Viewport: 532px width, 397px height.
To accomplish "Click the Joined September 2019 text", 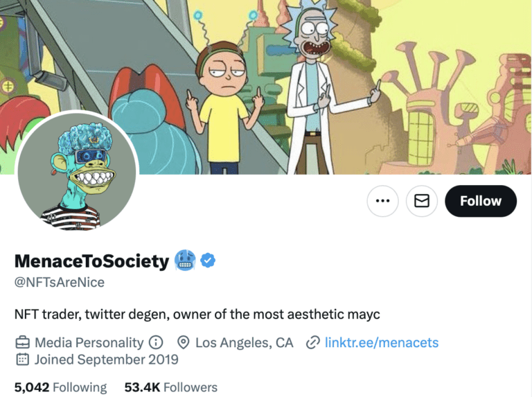I will pyautogui.click(x=106, y=360).
